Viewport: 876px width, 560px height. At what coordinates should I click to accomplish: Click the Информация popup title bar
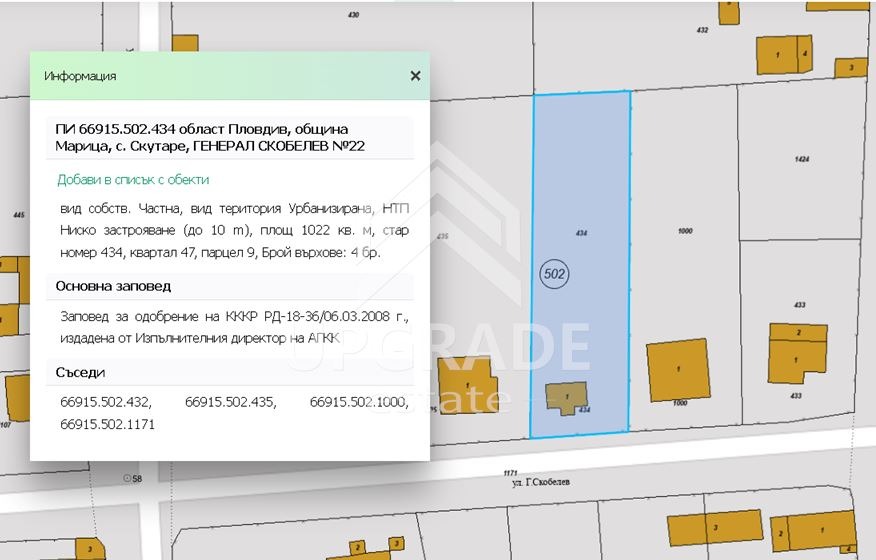(x=200, y=76)
